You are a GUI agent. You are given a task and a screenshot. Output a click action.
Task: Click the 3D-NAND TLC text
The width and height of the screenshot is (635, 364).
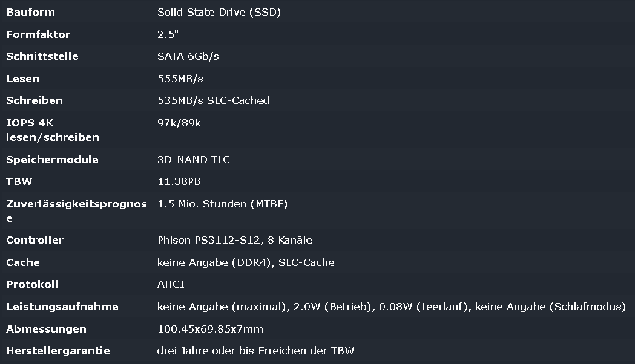[194, 160]
